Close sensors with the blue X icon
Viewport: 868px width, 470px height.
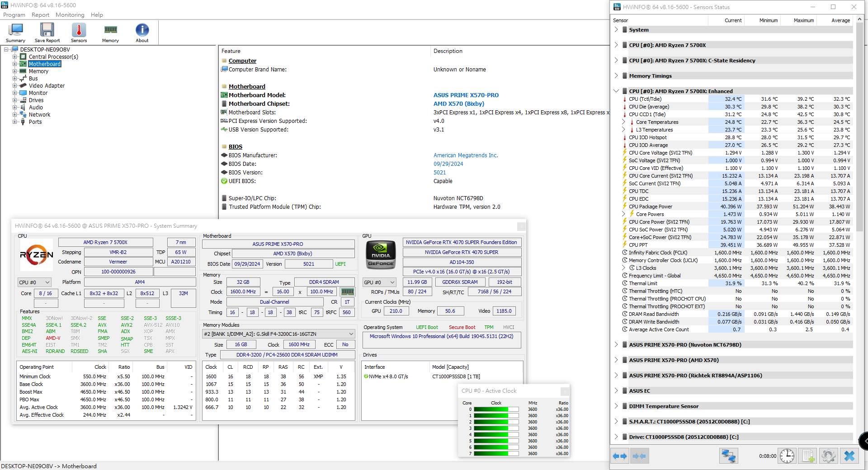tap(849, 456)
